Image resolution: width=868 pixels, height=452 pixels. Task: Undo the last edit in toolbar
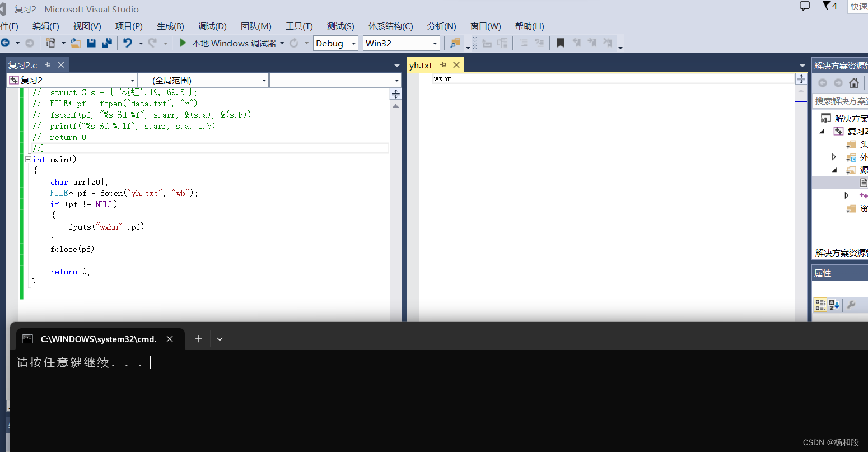point(128,43)
